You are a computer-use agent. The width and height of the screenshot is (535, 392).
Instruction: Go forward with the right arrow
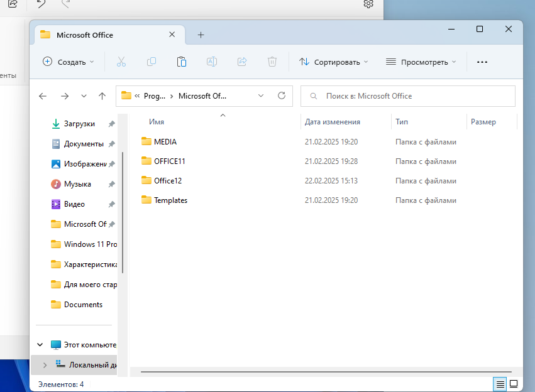pyautogui.click(x=65, y=96)
